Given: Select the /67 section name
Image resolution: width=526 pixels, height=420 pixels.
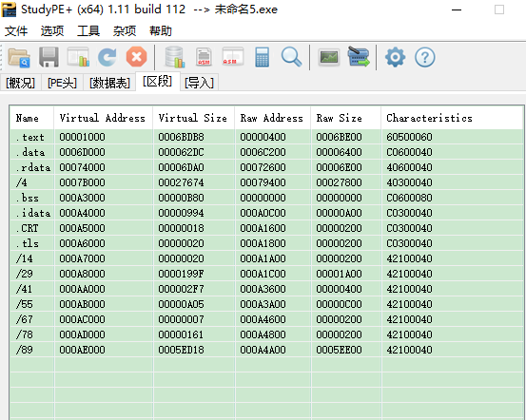Looking at the screenshot, I should coord(24,319).
